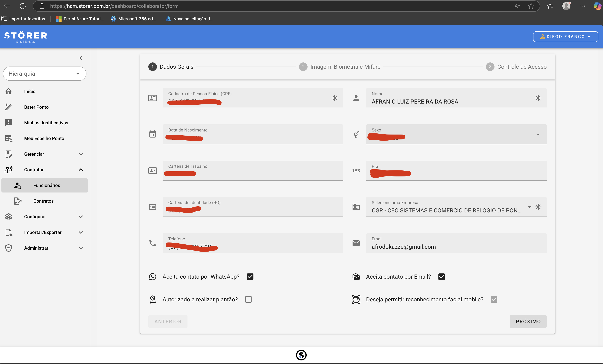Open Microsoft 365 ad... bookmark

[x=134, y=19]
